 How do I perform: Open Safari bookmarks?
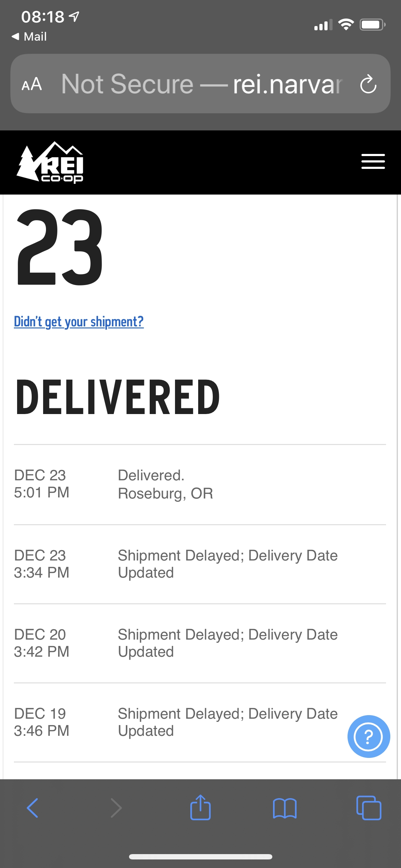click(284, 808)
